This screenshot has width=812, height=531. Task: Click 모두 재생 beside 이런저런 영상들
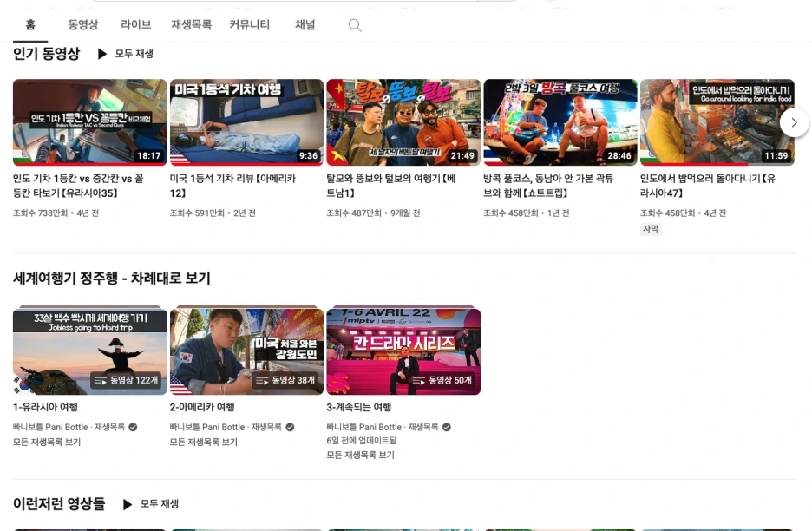(160, 504)
